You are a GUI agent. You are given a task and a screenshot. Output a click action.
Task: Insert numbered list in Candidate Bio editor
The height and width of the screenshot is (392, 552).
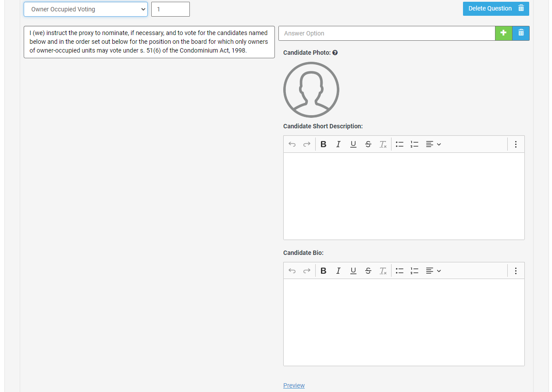414,271
